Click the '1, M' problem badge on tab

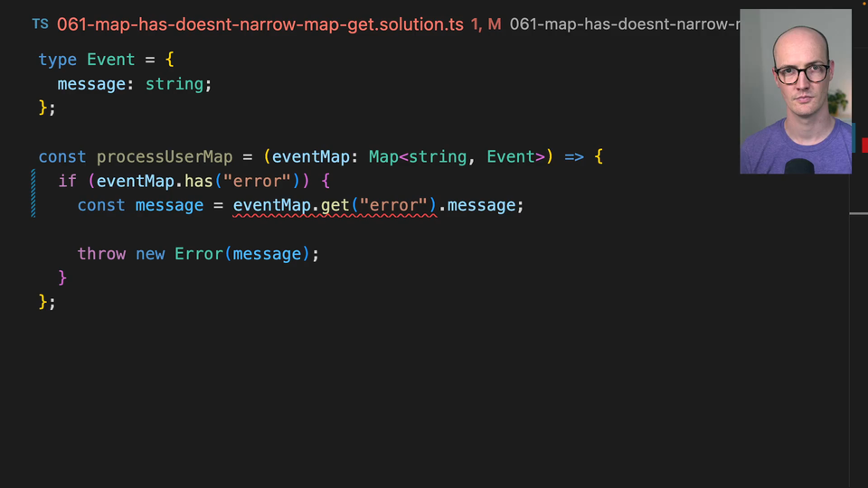pos(486,24)
